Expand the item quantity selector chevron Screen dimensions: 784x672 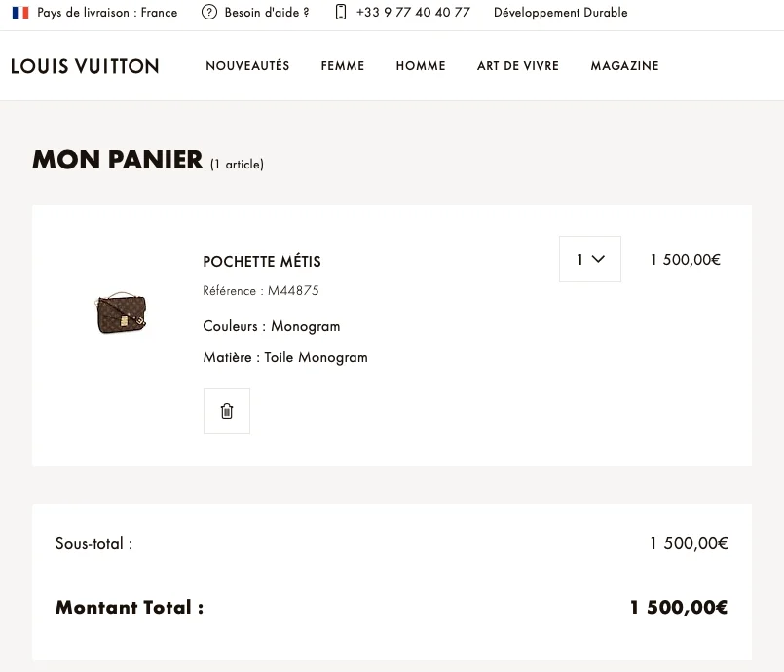coord(601,258)
